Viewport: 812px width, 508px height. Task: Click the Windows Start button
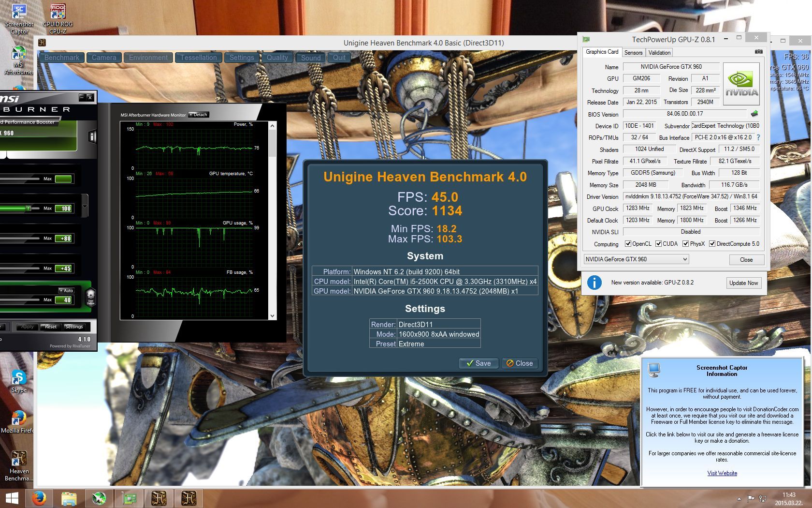[x=12, y=498]
